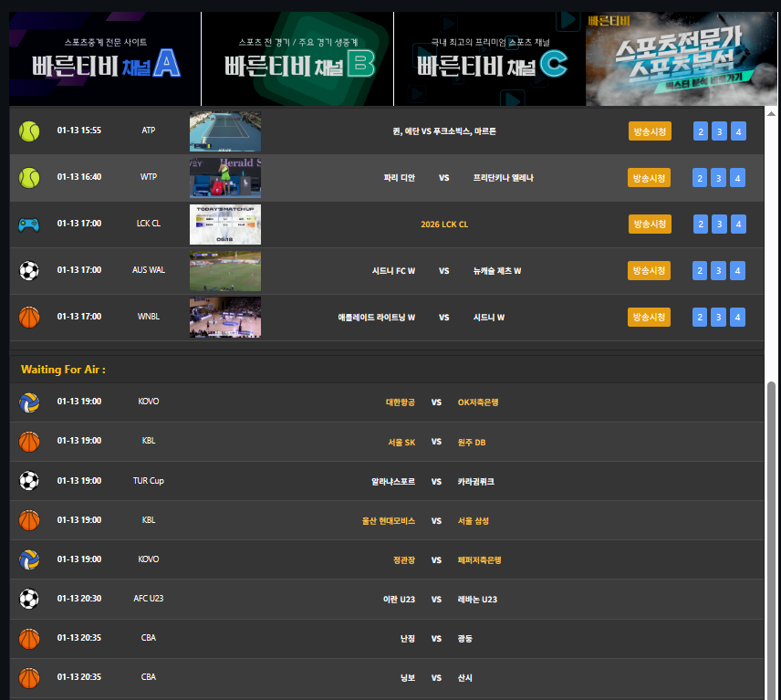Select channel 4 for the WNBL game
This screenshot has height=700, width=781.
coord(738,318)
